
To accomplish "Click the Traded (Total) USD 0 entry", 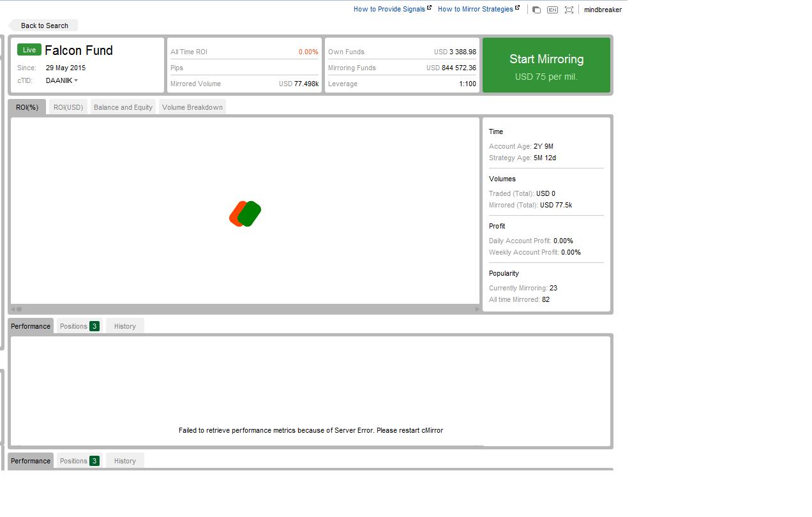I will tap(522, 193).
